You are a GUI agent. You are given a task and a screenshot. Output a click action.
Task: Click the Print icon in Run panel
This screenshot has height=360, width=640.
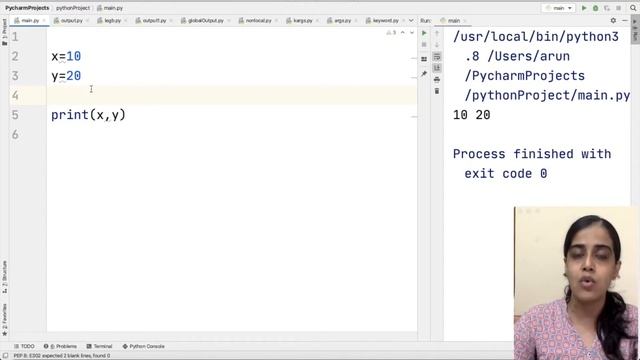click(437, 79)
